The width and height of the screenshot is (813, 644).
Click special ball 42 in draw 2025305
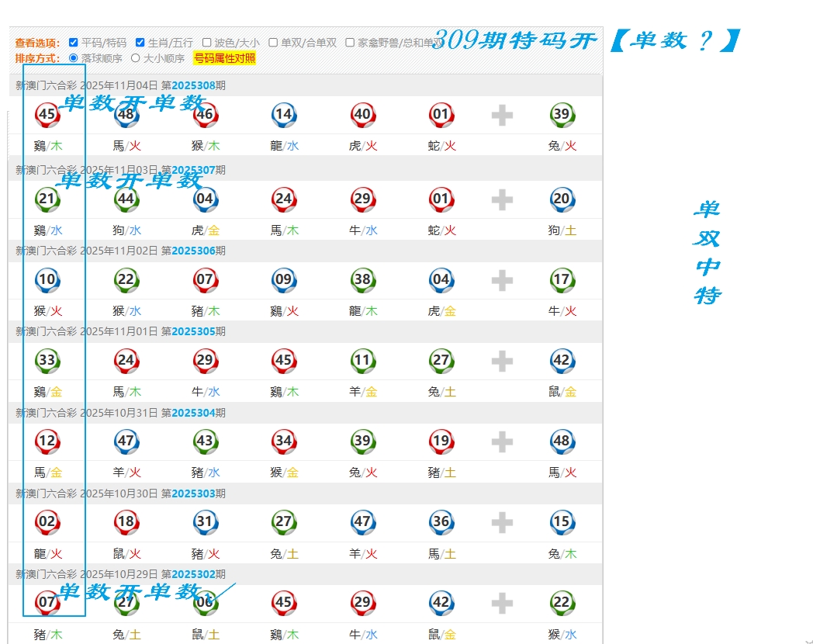coord(562,361)
